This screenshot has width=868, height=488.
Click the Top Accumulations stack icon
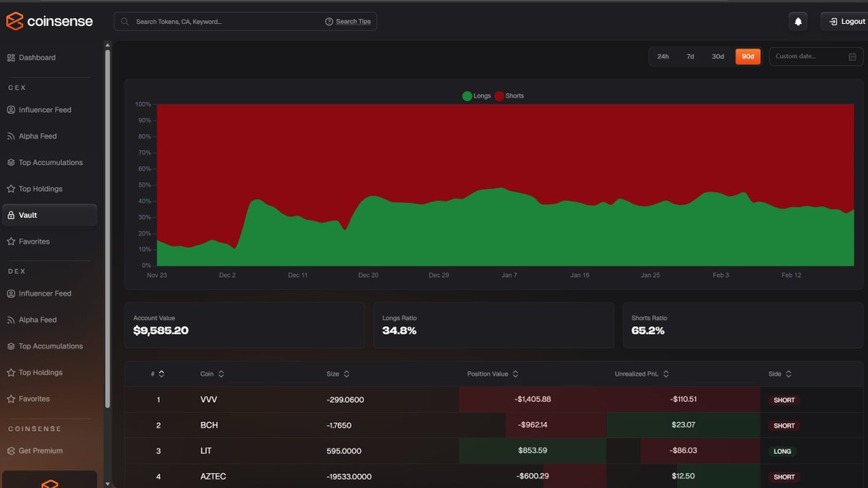point(10,162)
